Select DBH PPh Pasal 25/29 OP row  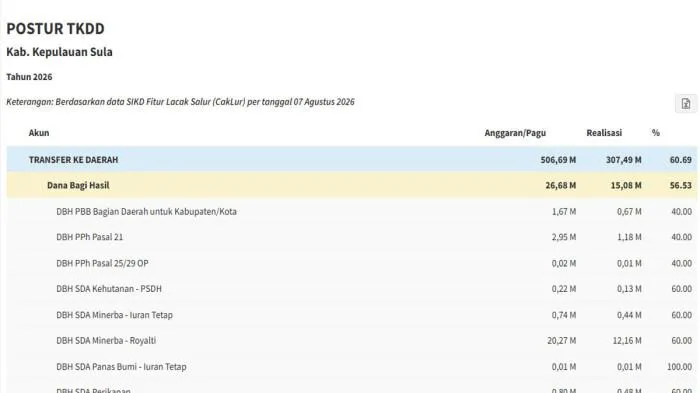tap(352, 263)
